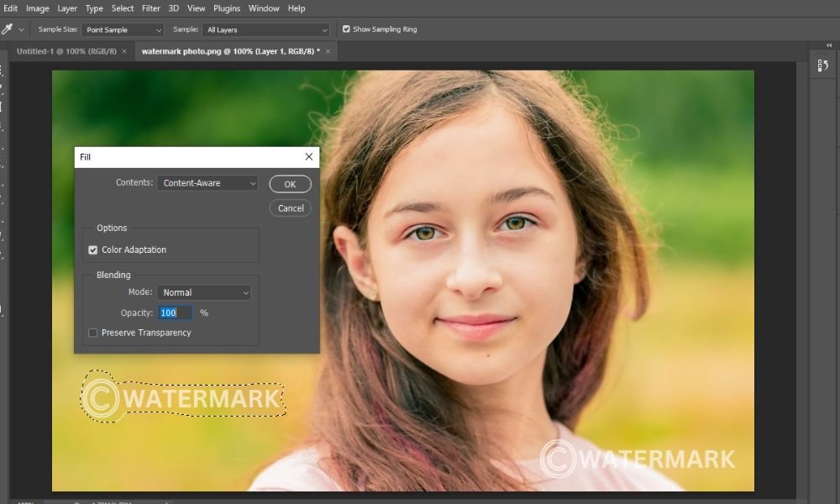The image size is (840, 504).
Task: Close the watermark photo.png tab
Action: pos(328,51)
